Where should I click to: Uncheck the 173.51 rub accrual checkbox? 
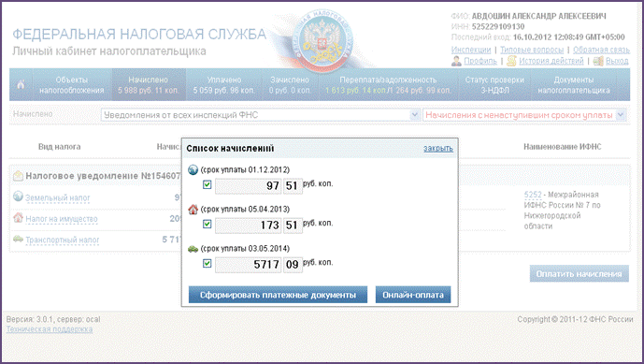pyautogui.click(x=207, y=225)
